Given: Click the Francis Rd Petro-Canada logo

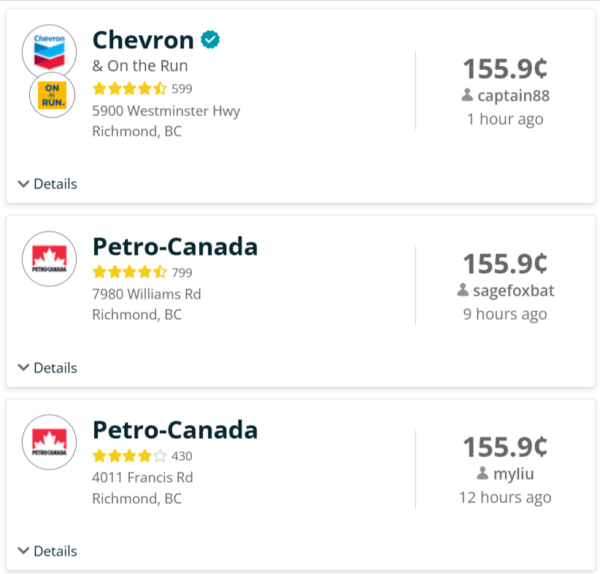Looking at the screenshot, I should 49,442.
